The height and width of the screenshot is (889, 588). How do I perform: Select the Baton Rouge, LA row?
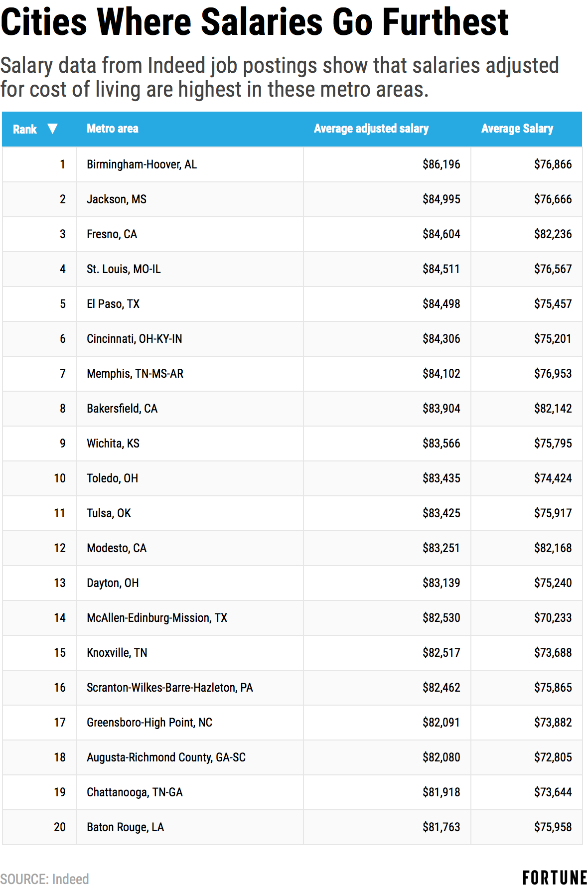click(x=125, y=827)
